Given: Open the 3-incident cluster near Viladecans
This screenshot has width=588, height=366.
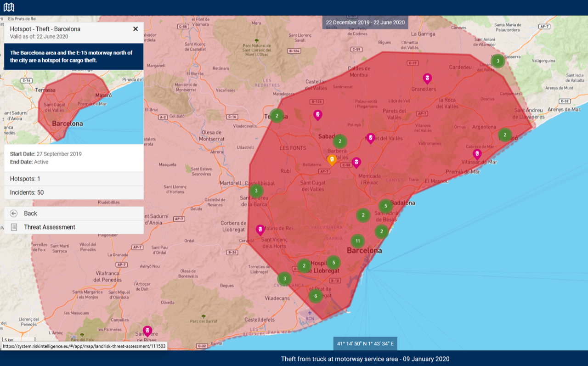Looking at the screenshot, I should click(x=284, y=279).
